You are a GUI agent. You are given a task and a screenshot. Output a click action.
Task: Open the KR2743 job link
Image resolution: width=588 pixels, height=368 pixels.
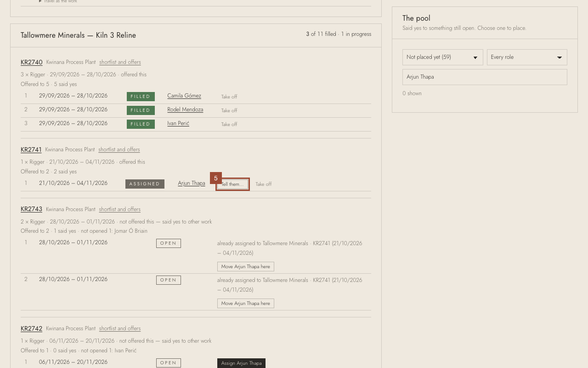pos(31,209)
